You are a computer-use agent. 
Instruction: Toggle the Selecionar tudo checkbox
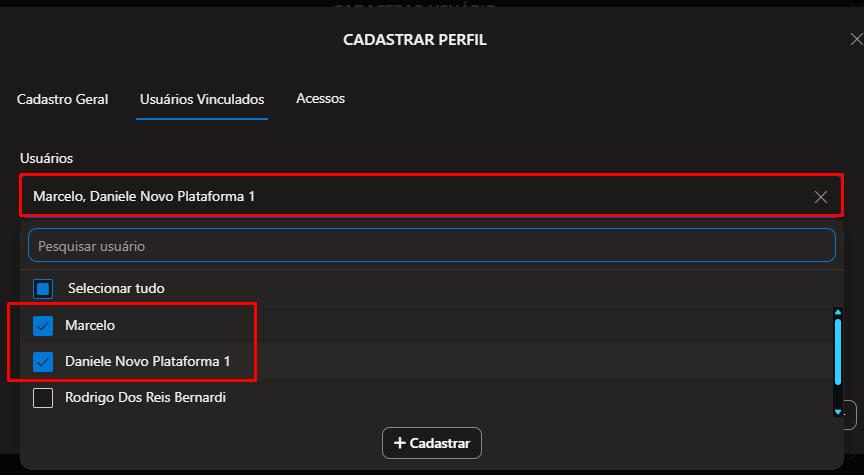click(x=43, y=289)
